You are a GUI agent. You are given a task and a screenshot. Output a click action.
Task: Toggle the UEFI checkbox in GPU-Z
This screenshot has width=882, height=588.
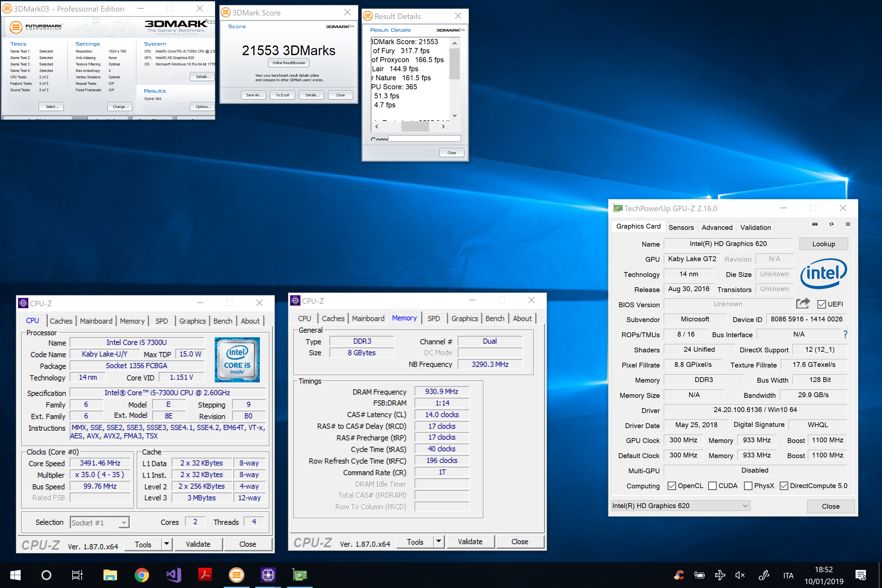822,304
